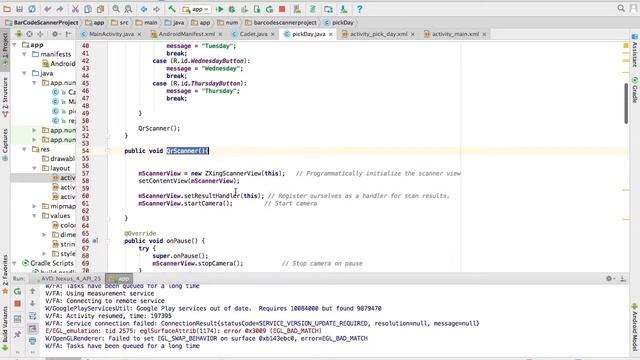The height and width of the screenshot is (360, 640).
Task: Navigate Back with the left arrow icon
Action: click(144, 9)
